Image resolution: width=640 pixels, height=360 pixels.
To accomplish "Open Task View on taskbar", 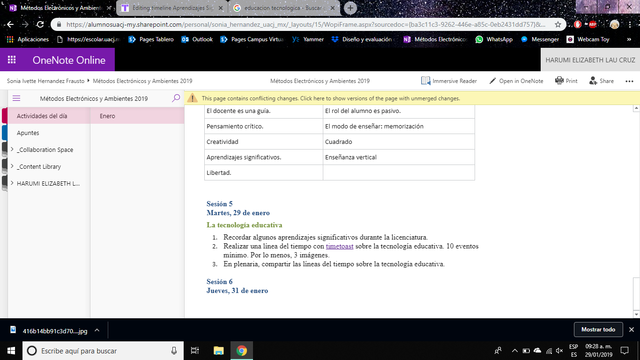I will point(195,351).
